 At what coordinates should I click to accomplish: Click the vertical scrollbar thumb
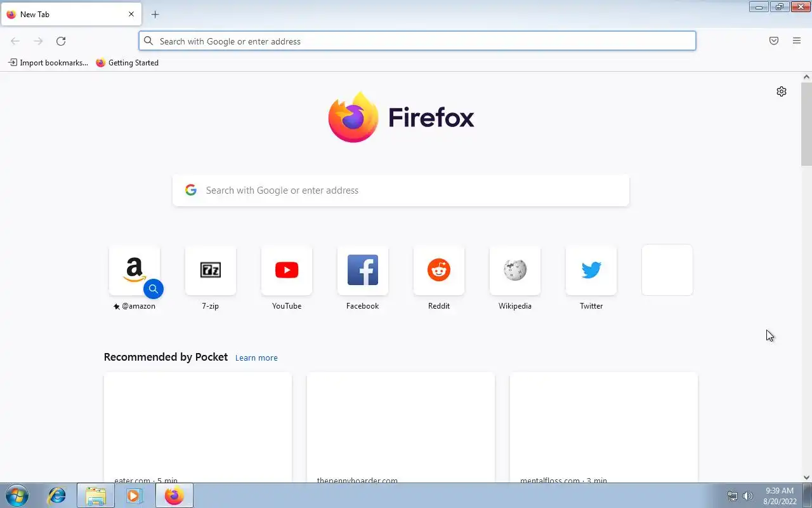pyautogui.click(x=806, y=124)
